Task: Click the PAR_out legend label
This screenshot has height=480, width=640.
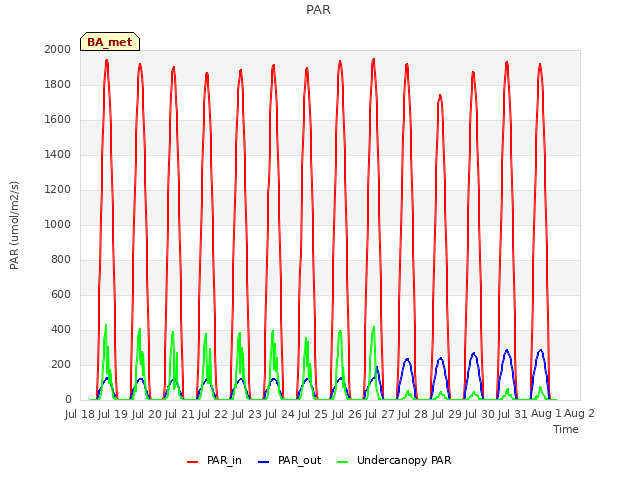Action: point(299,460)
